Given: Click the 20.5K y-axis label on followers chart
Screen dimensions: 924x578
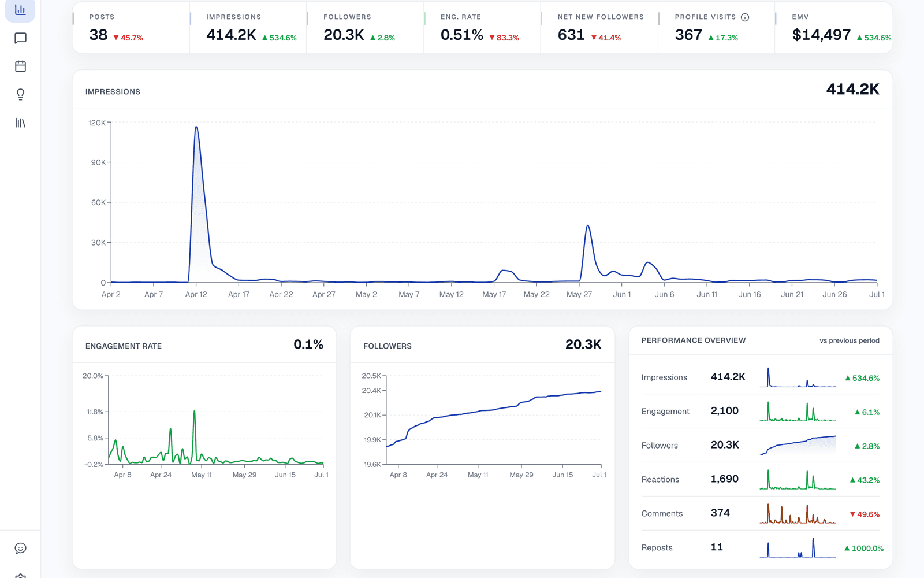Looking at the screenshot, I should (x=371, y=376).
